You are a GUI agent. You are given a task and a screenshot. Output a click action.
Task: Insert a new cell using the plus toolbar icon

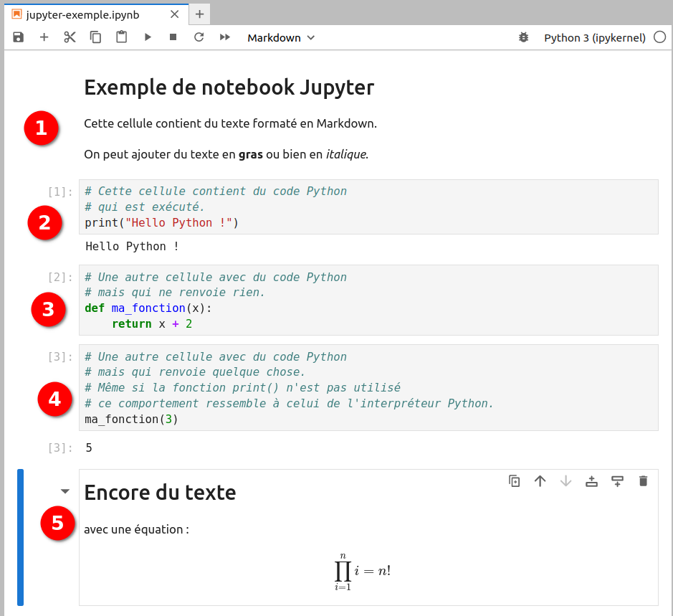(x=44, y=37)
